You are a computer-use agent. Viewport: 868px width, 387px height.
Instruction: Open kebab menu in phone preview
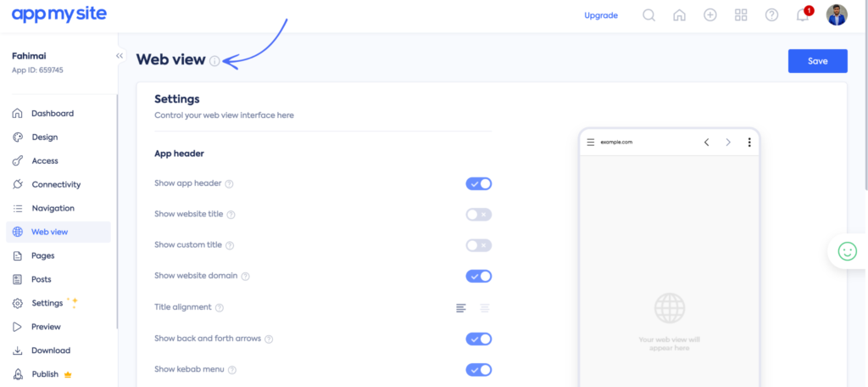pos(749,143)
